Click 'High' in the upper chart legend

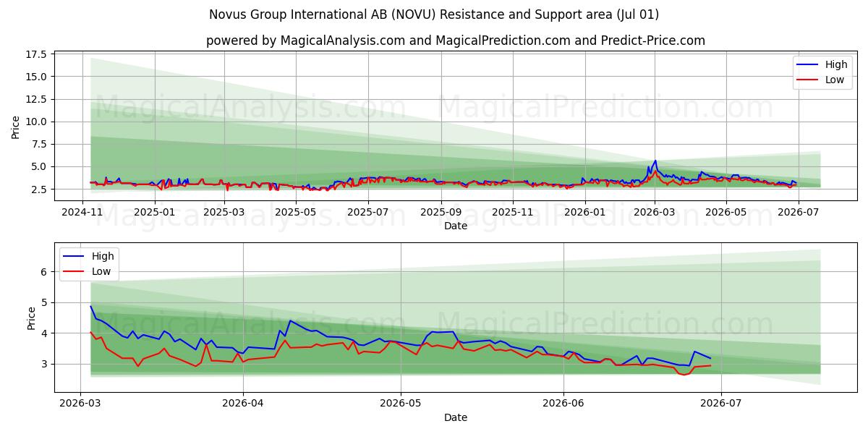pos(837,64)
